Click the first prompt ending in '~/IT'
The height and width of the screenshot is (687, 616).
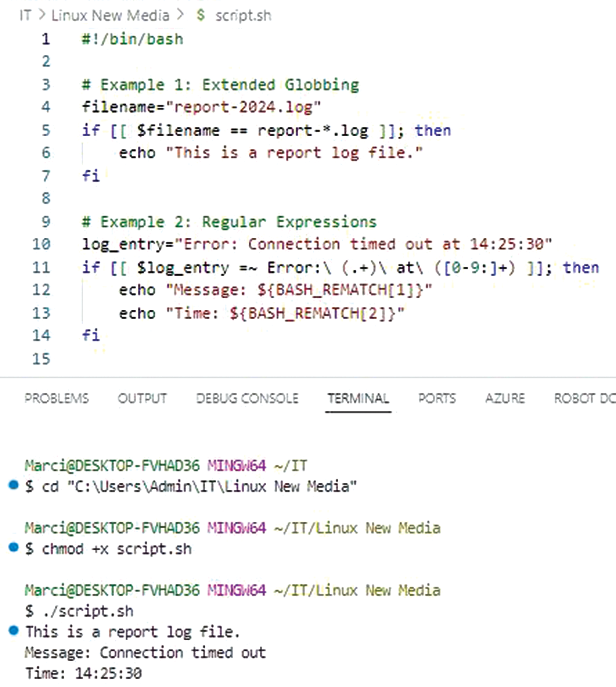(166, 465)
